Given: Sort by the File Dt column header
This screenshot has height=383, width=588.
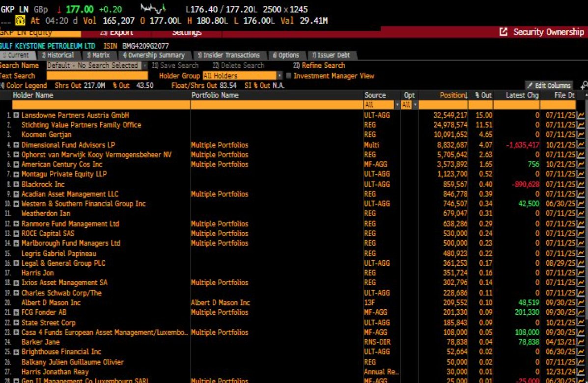Looking at the screenshot, I should pyautogui.click(x=564, y=95).
